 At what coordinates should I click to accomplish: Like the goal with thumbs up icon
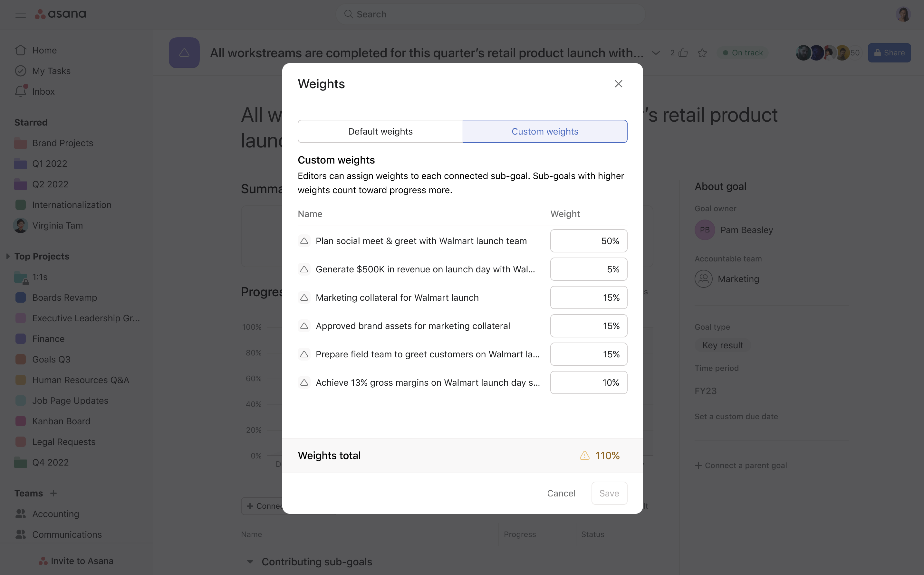683,52
